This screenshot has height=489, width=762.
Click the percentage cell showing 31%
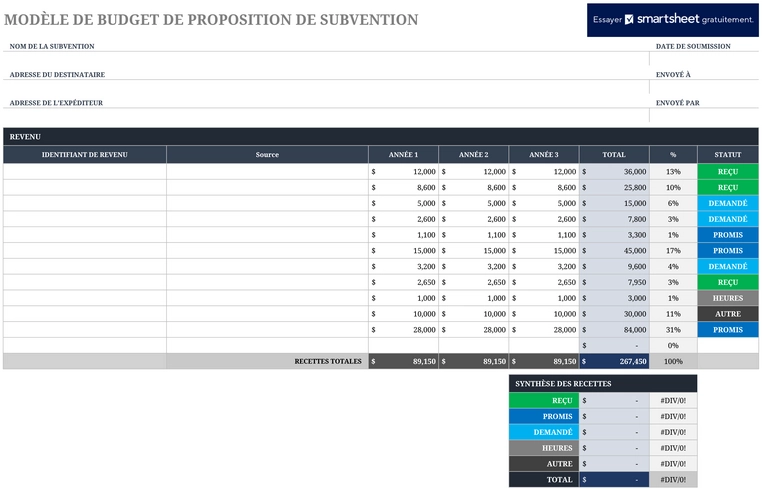coord(673,330)
